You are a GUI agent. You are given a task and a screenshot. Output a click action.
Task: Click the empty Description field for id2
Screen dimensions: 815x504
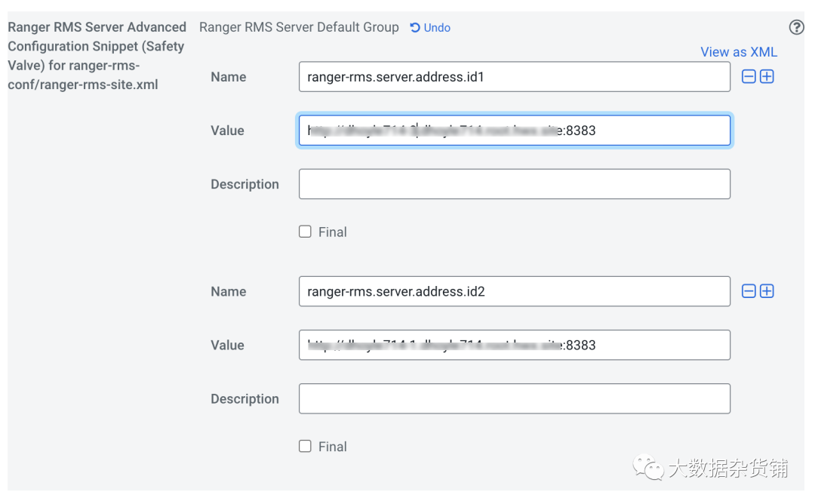click(514, 398)
